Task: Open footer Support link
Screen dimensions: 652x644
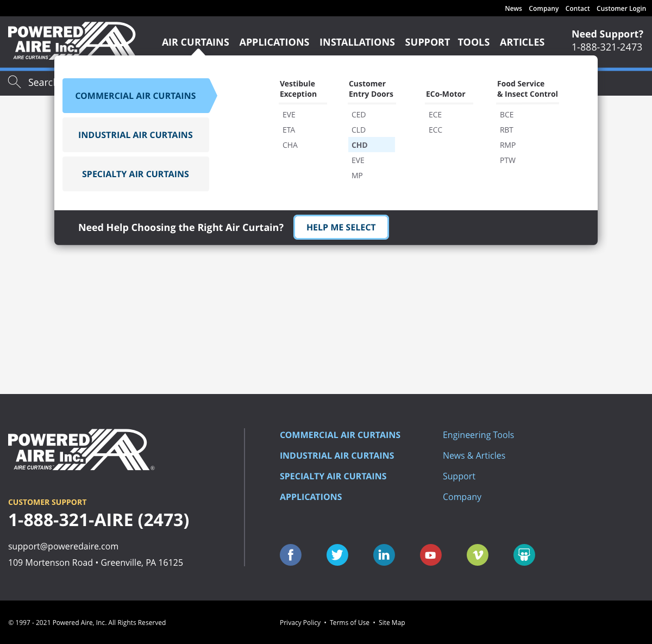Action: coord(459,476)
